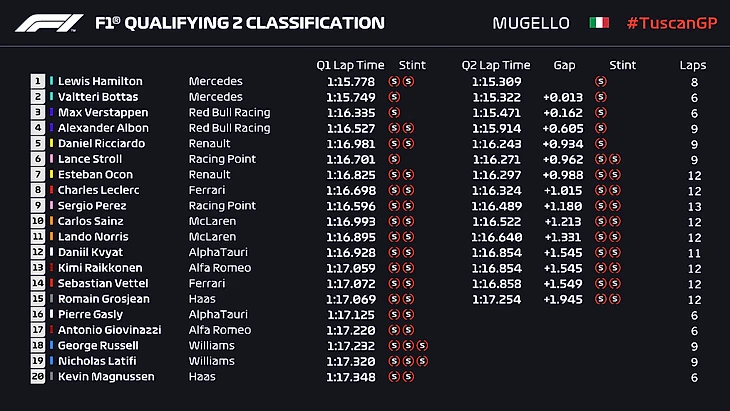Click Hamilton's Q2 stint tyre icon

tap(600, 82)
